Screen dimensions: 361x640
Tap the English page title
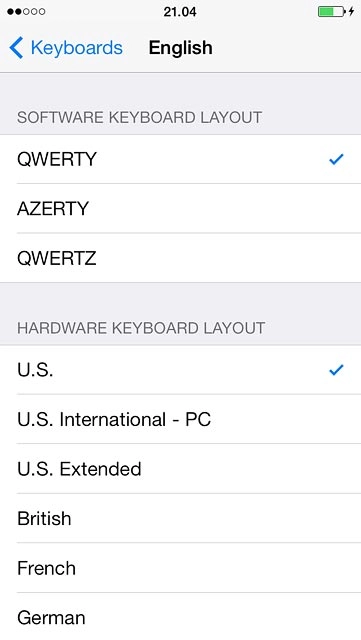tap(180, 48)
